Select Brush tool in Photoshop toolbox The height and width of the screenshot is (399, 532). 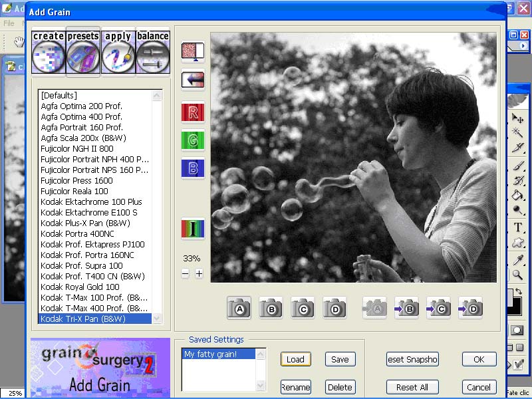click(x=518, y=166)
